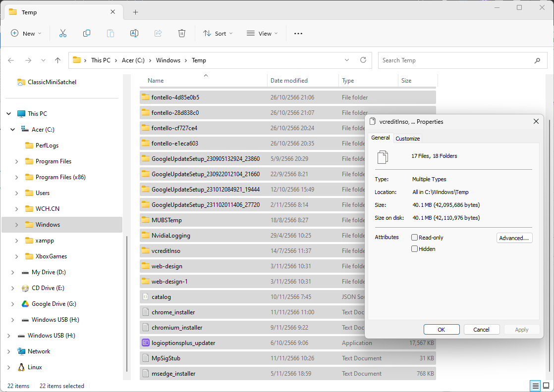Click the Refresh icon beside address bar
Image resolution: width=554 pixels, height=392 pixels.
[x=363, y=60]
